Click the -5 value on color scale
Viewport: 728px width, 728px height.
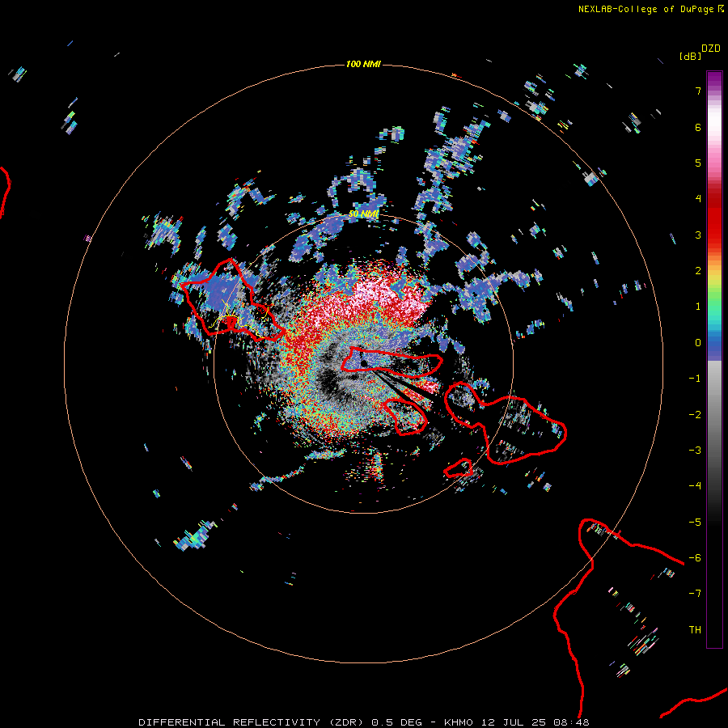point(695,523)
